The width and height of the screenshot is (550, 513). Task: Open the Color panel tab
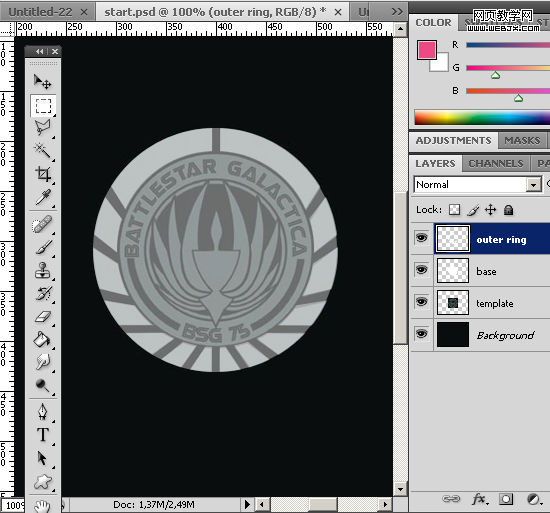pyautogui.click(x=433, y=23)
